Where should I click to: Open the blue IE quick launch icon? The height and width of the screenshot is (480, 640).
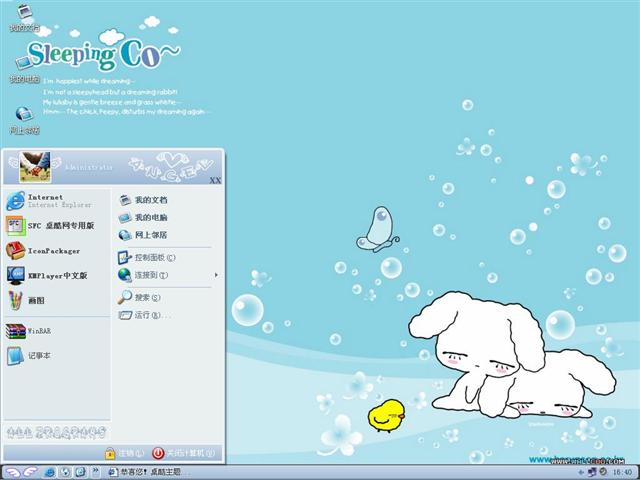(50, 473)
